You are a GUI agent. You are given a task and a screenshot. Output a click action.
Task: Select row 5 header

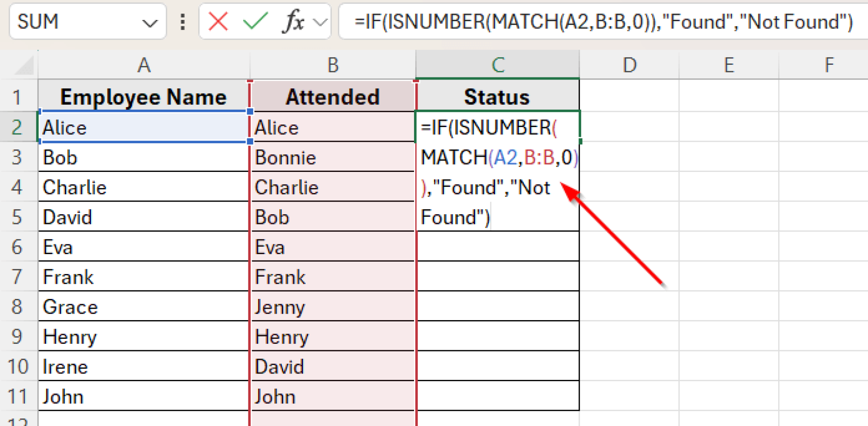coord(18,217)
